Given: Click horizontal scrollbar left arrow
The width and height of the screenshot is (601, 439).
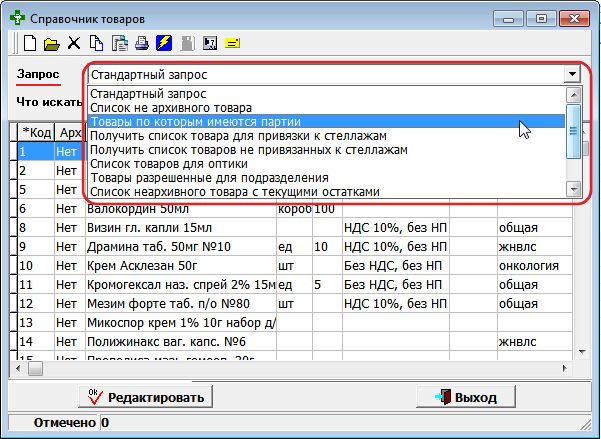Looking at the screenshot, I should tap(18, 368).
